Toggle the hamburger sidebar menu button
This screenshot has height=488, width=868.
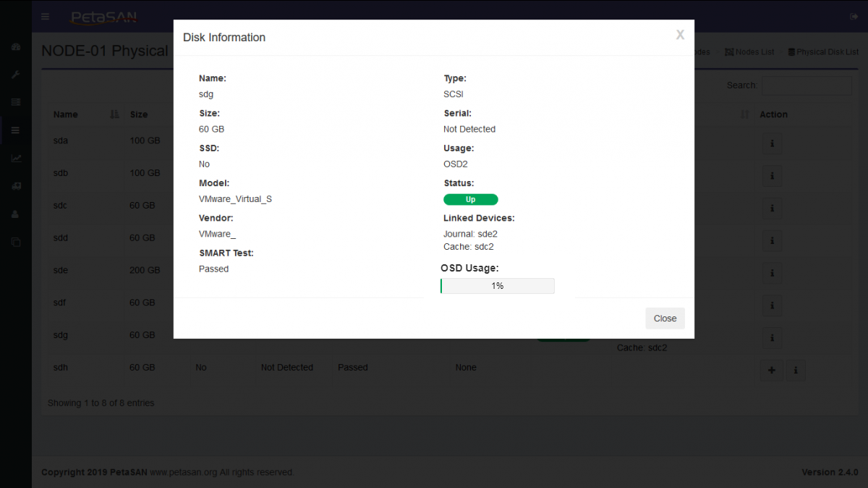tap(46, 17)
